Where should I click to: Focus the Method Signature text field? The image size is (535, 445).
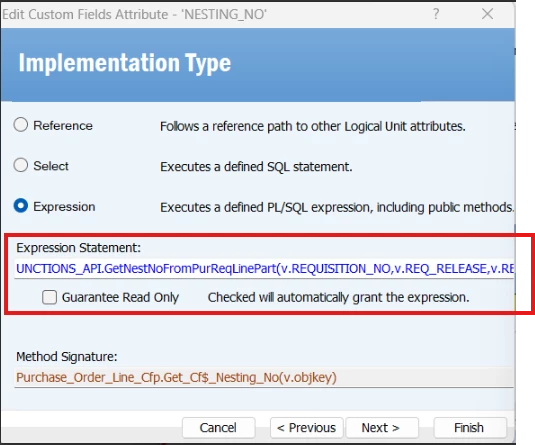[264, 378]
